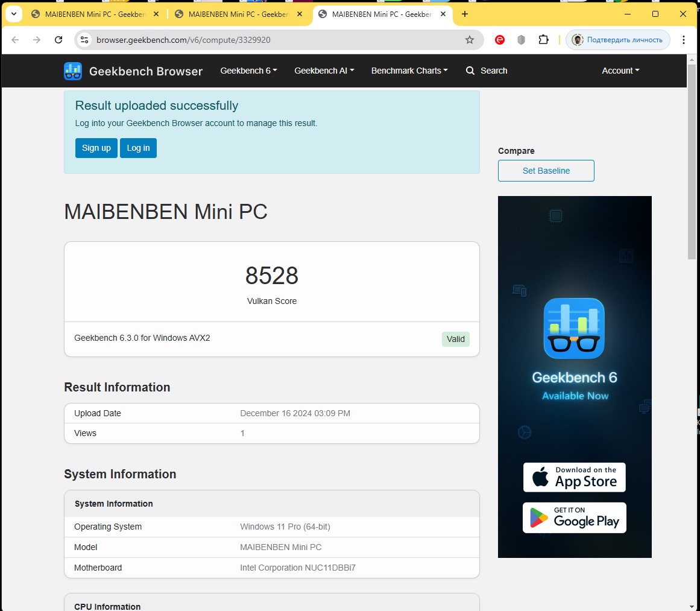
Task: Click the 'Windows 11 Pro (64-bit)' value
Action: [285, 527]
